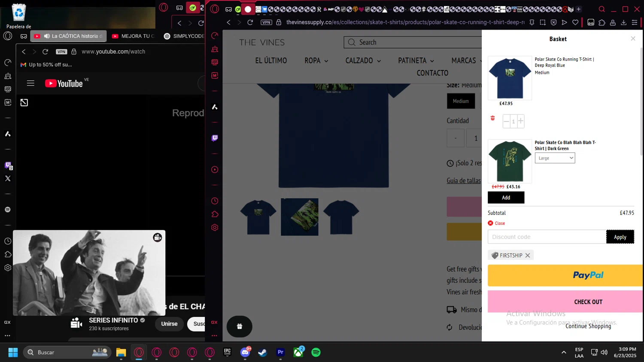
Task: Select the camo detail thumbnail
Action: [300, 217]
